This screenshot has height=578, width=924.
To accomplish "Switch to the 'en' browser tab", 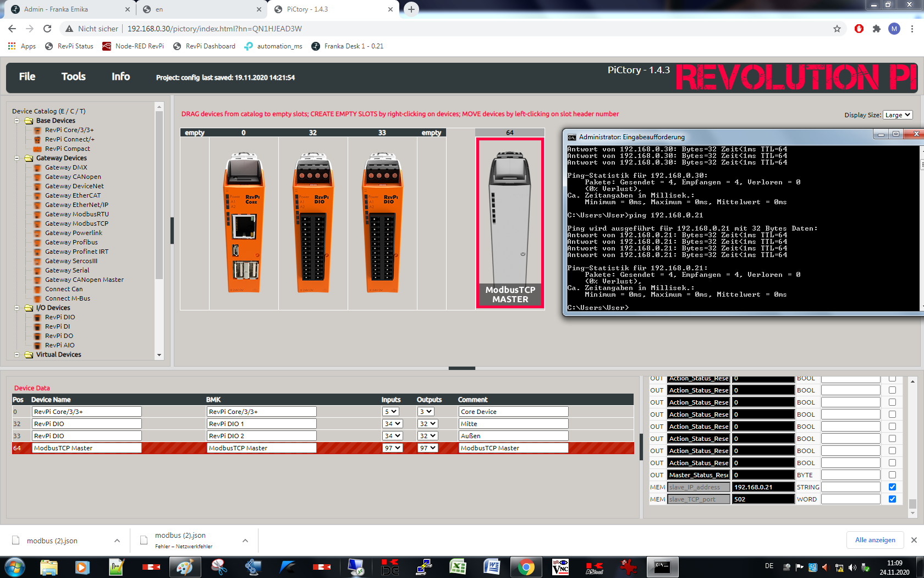I will (x=202, y=9).
